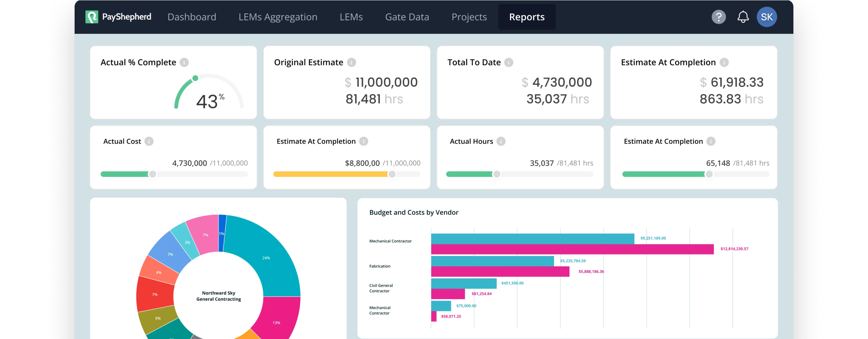Viewport: 868px width, 339px height.
Task: Select the Reports tab
Action: (x=527, y=17)
